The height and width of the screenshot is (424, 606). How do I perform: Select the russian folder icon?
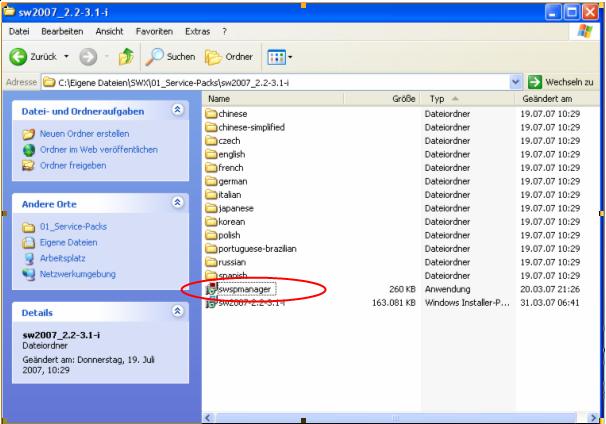211,262
